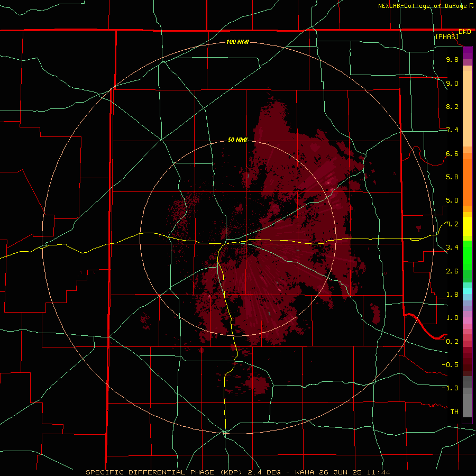Click the 9.8 scale value

452,59
